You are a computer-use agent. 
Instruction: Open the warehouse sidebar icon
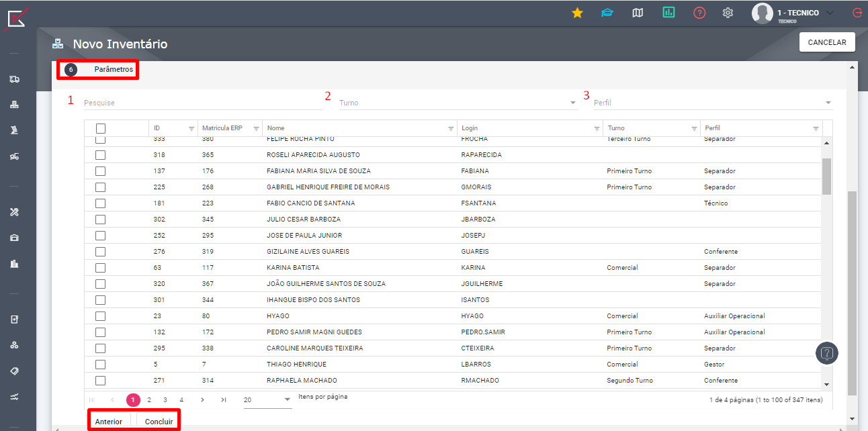pyautogui.click(x=14, y=238)
